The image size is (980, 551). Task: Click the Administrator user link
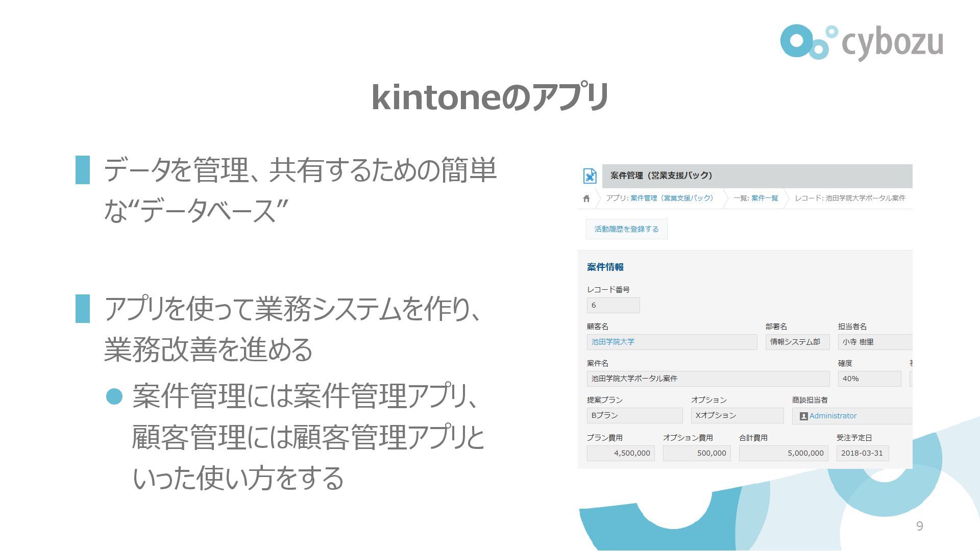pyautogui.click(x=832, y=416)
